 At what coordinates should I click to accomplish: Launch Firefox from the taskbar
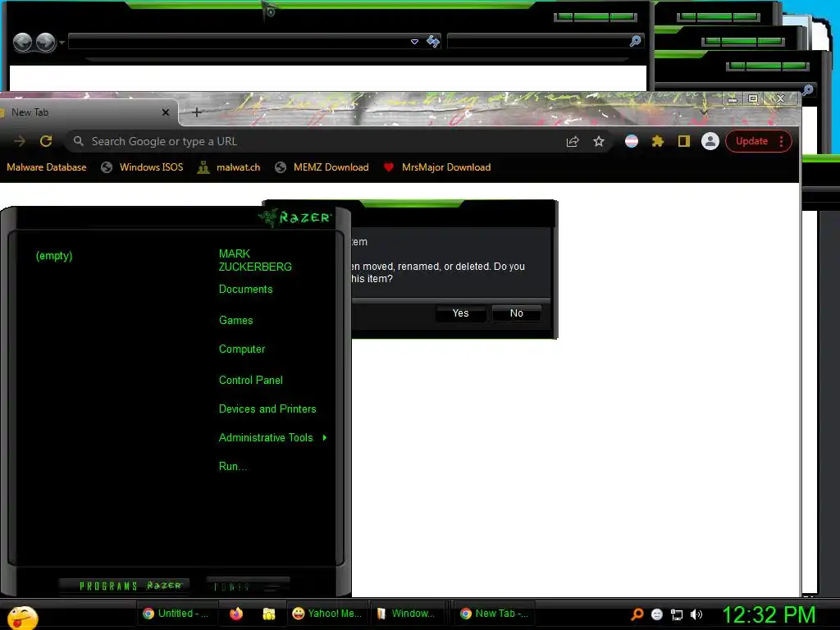tap(236, 614)
